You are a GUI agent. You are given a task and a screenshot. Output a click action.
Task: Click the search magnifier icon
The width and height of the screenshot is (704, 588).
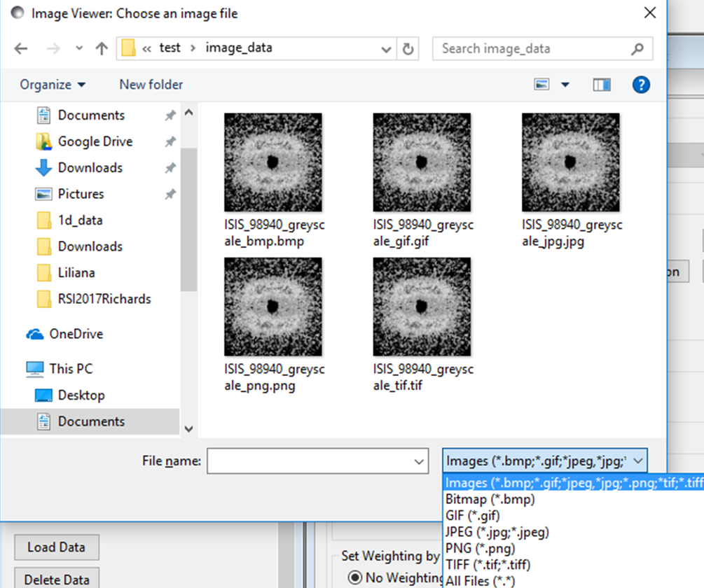pos(637,49)
